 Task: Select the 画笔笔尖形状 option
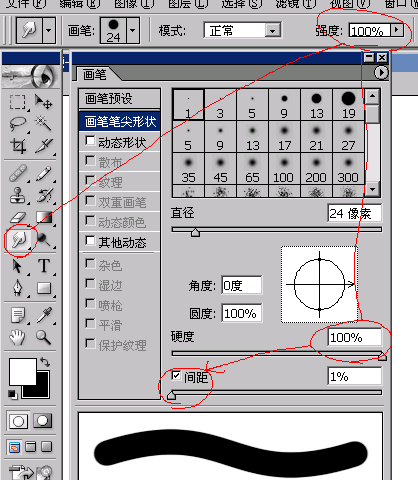point(120,121)
